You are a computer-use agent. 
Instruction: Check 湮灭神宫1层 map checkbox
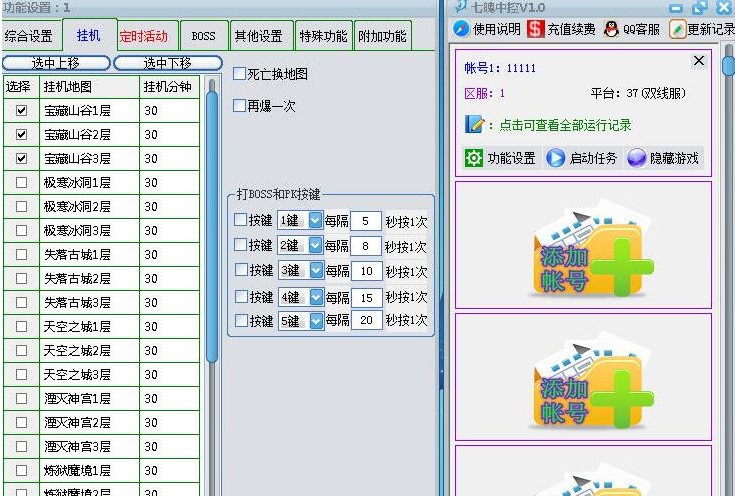pyautogui.click(x=21, y=398)
